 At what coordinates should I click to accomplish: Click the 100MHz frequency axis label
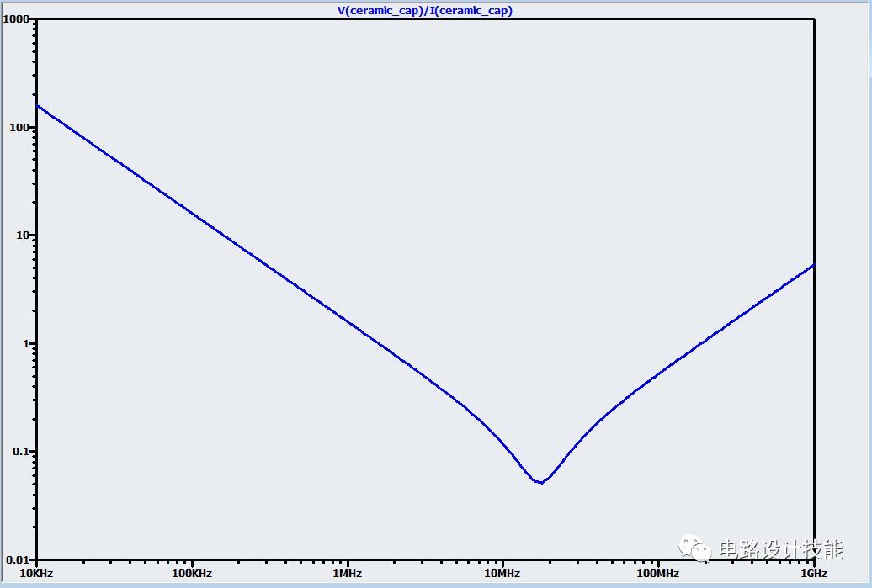click(x=658, y=573)
